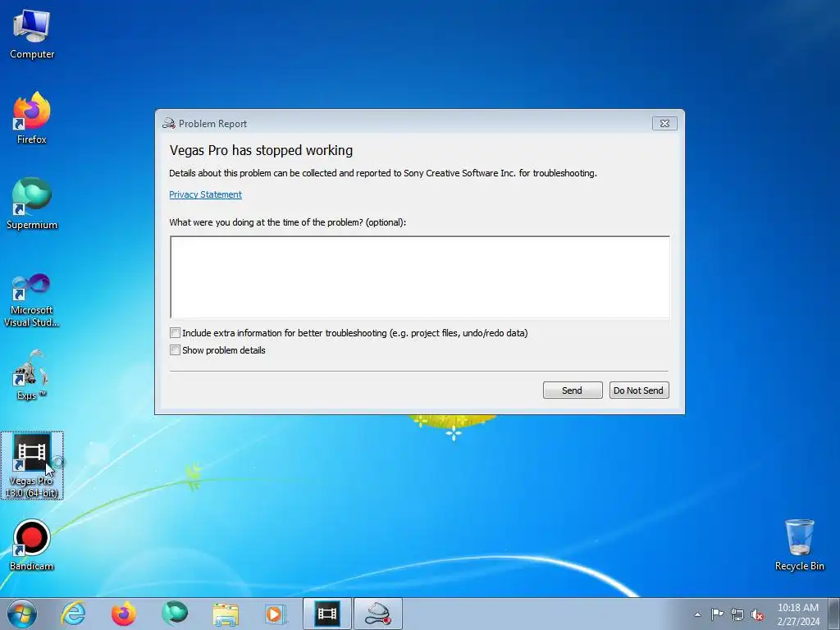
Task: Click the Do Not Send button
Action: pos(639,390)
